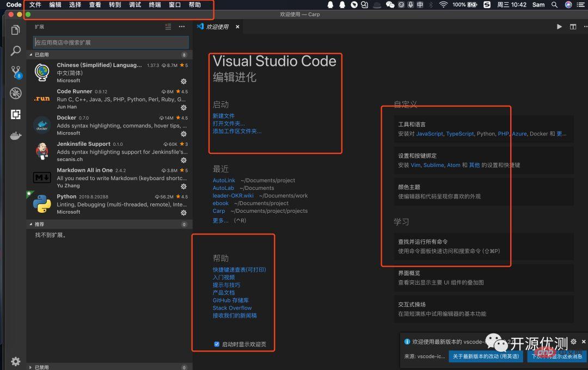588x370 pixels.
Task: Open gear menu for Jenkinsfile Support extension
Action: point(183,160)
